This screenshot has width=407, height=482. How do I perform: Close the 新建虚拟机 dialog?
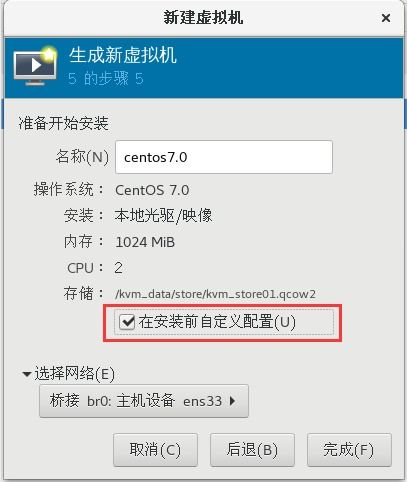(x=386, y=18)
